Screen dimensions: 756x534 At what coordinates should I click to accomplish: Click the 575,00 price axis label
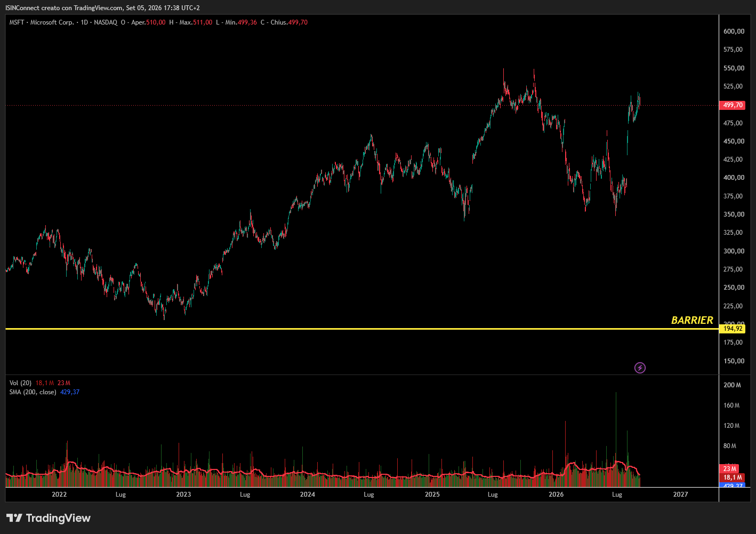tap(733, 50)
